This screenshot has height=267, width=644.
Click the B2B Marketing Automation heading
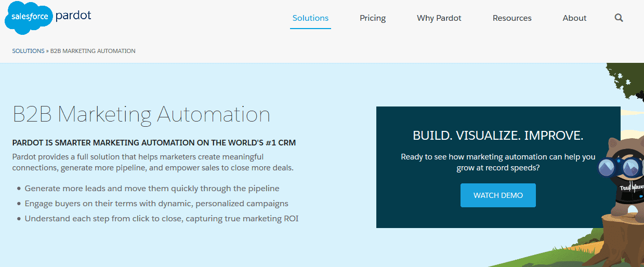point(141,114)
